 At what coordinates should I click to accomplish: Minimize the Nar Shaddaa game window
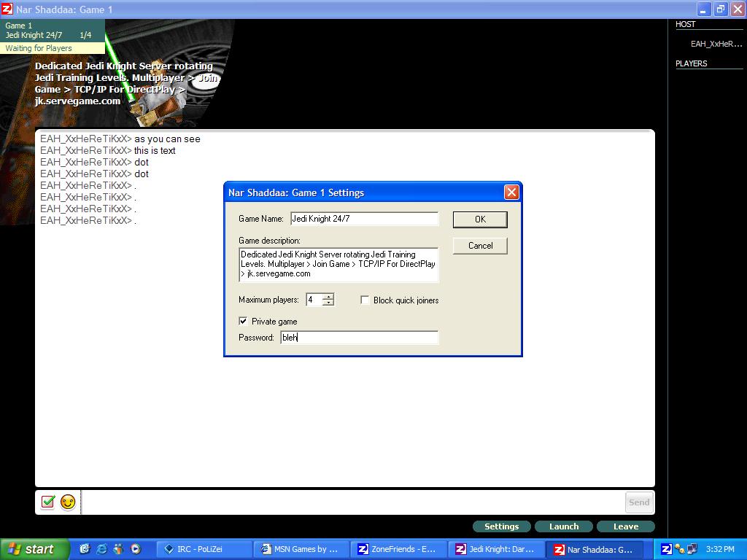[703, 9]
